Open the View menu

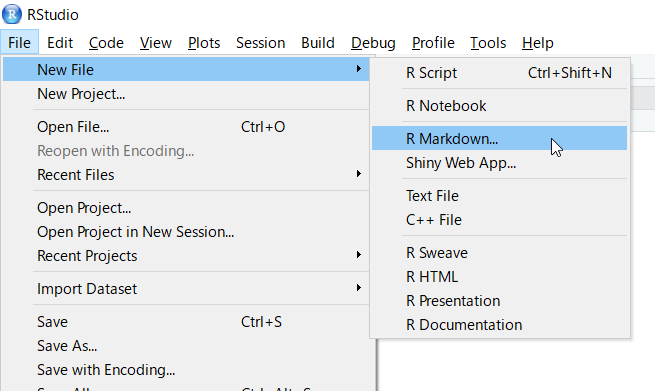coord(155,43)
